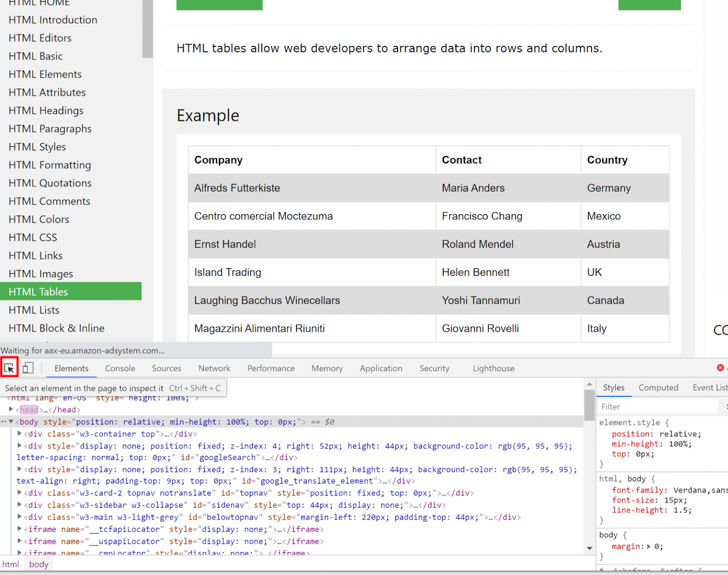Click the Styles filter input field
Image resolution: width=728 pixels, height=575 pixels.
pyautogui.click(x=659, y=406)
